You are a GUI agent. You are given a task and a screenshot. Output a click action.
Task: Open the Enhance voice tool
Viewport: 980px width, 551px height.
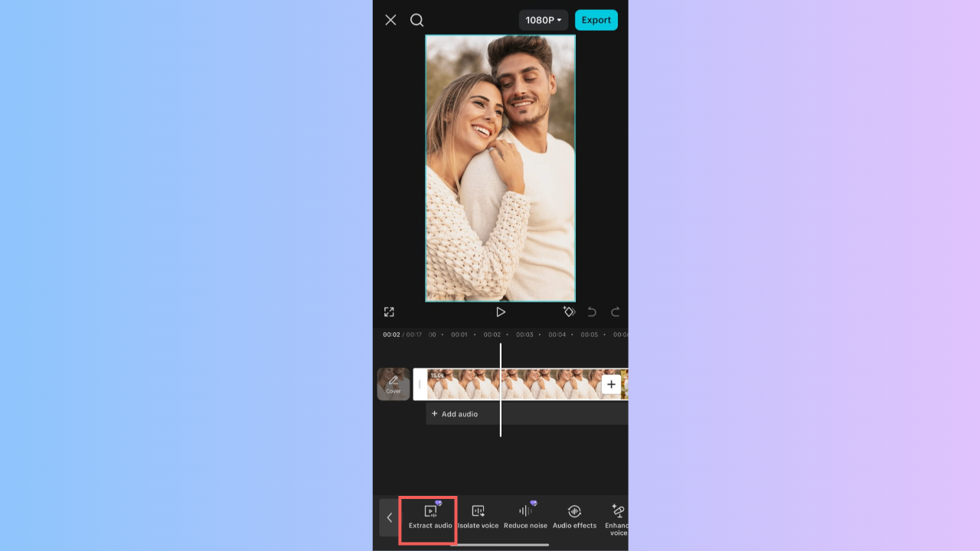click(617, 520)
